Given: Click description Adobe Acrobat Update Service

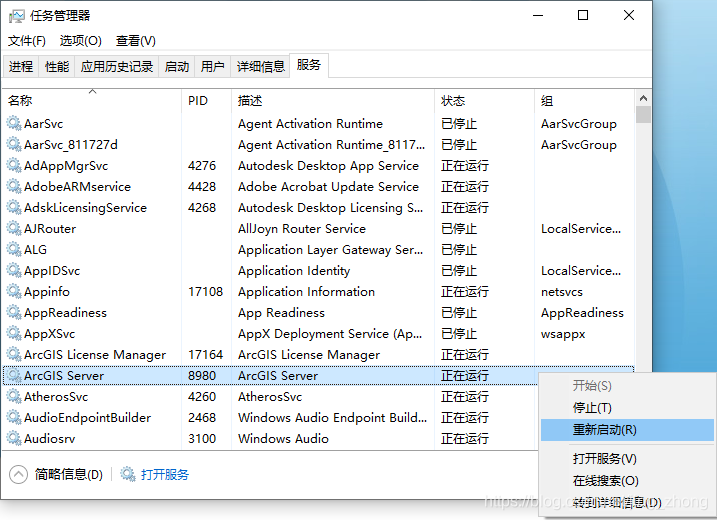Looking at the screenshot, I should [x=328, y=187].
